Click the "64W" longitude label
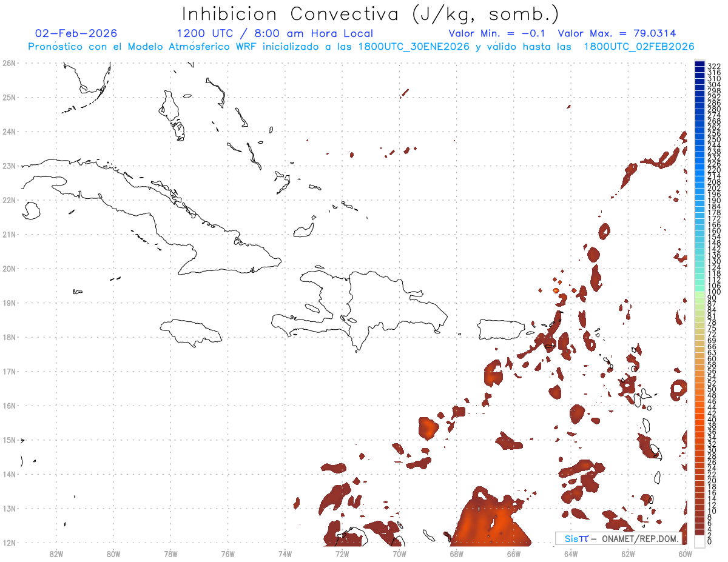The width and height of the screenshot is (728, 562). tap(570, 553)
